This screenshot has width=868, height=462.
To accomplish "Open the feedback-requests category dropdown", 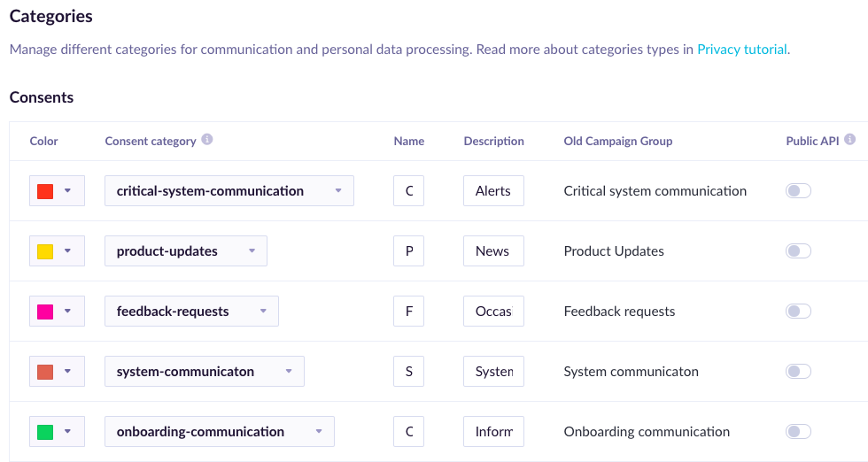I will [191, 312].
